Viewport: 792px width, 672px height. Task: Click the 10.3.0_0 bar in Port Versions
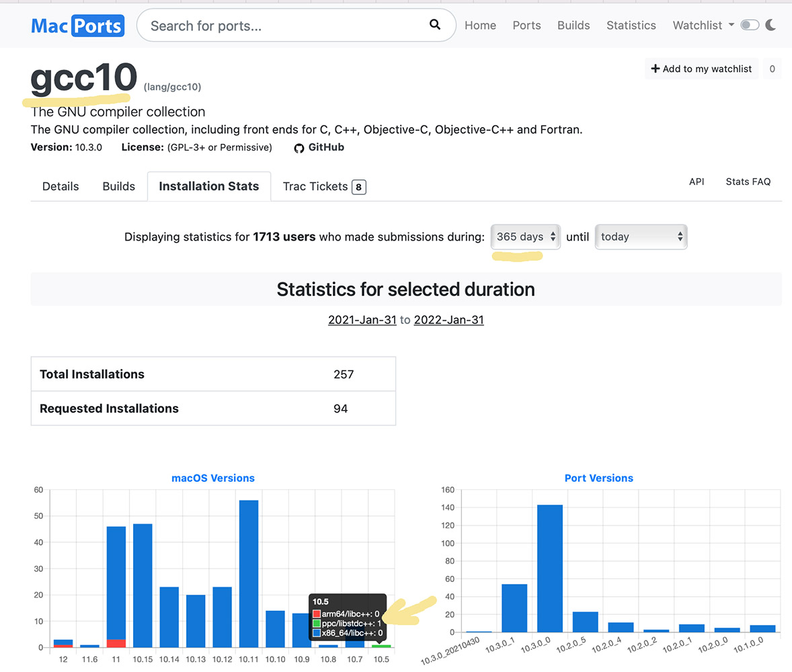coord(550,569)
